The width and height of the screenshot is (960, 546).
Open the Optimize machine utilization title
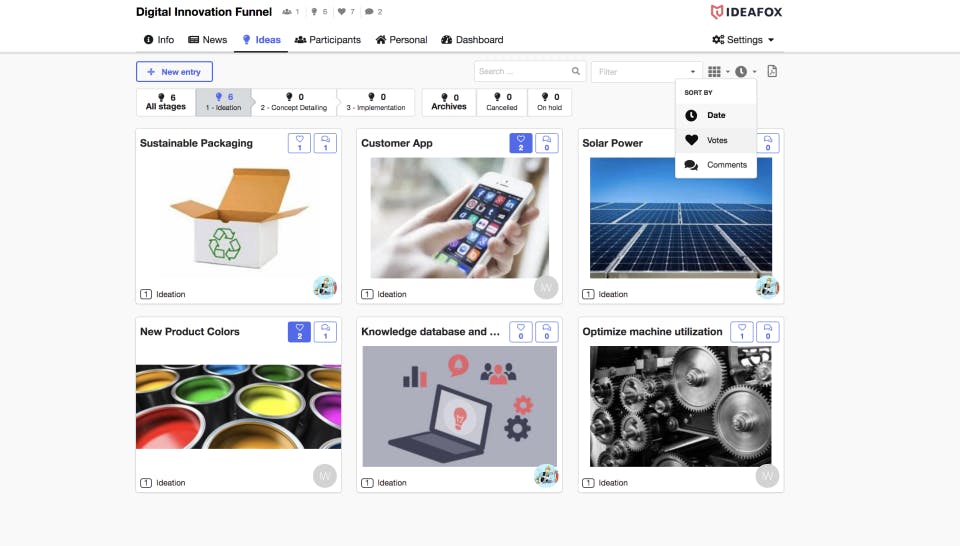[652, 332]
